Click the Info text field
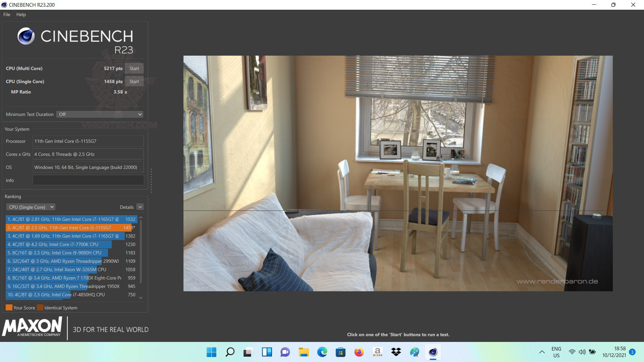Image resolution: width=644 pixels, height=362 pixels. [x=88, y=180]
